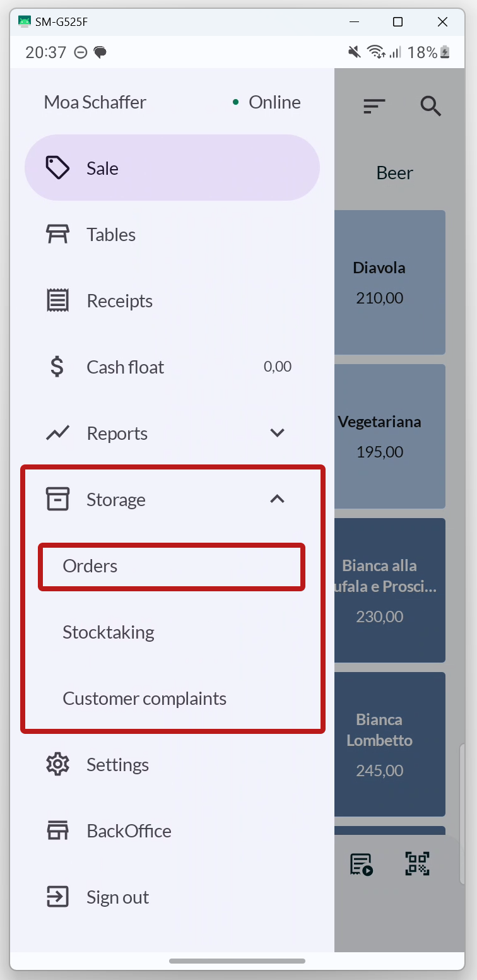Screen dimensions: 477x980
Task: Click the Receipts icon
Action: (57, 300)
